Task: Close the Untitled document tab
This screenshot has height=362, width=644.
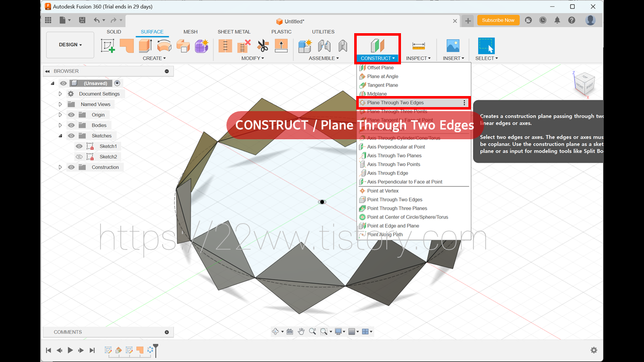Action: (x=455, y=21)
